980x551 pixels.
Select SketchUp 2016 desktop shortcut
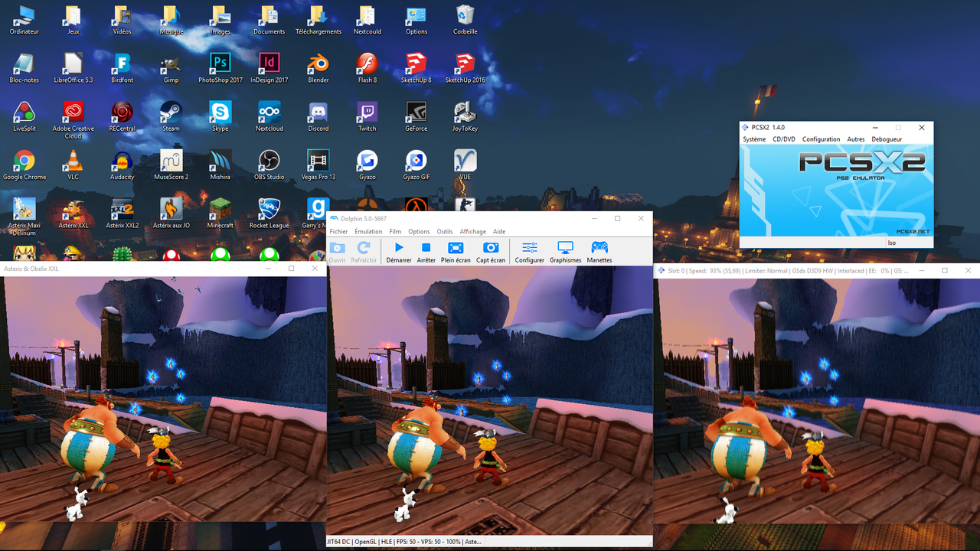pyautogui.click(x=465, y=68)
